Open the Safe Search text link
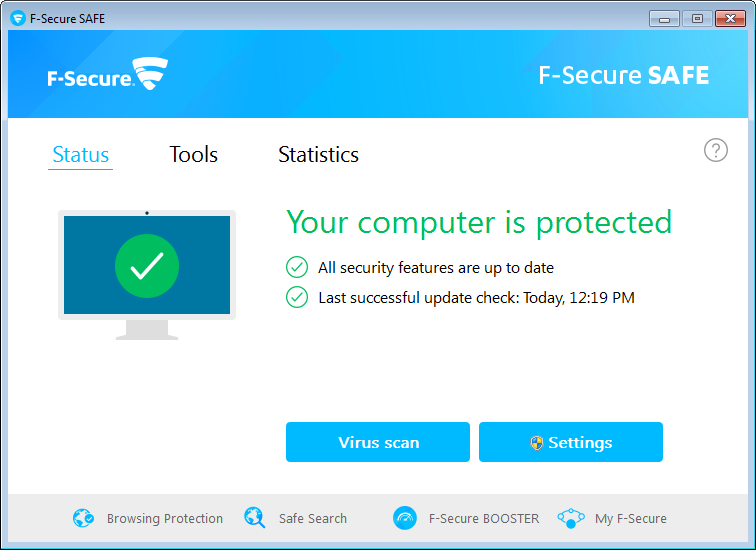Image resolution: width=756 pixels, height=550 pixels. [x=313, y=518]
